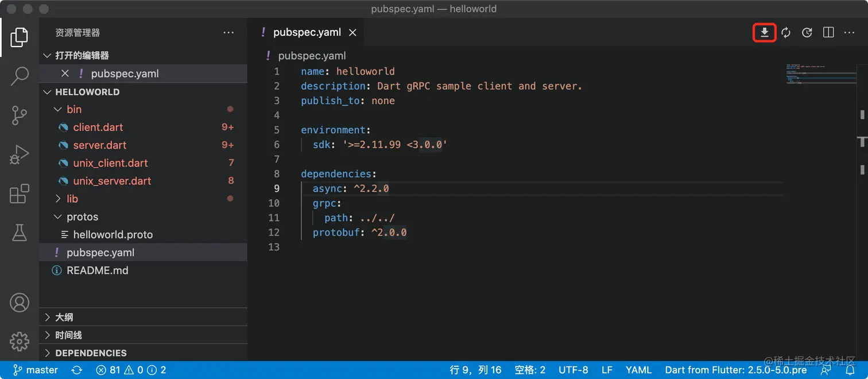Open unix_client.dart file

coord(144,163)
